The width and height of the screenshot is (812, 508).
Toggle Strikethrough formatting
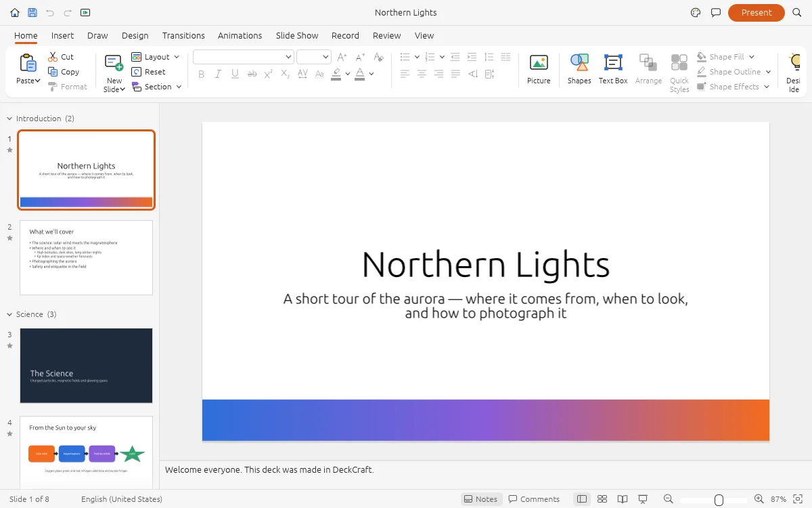pyautogui.click(x=252, y=74)
